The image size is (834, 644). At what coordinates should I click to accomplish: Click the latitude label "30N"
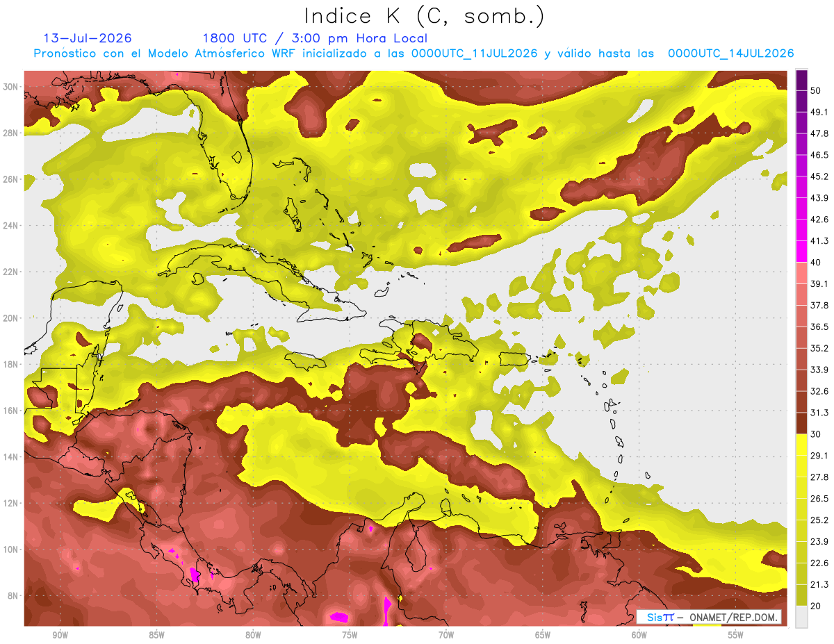11,87
